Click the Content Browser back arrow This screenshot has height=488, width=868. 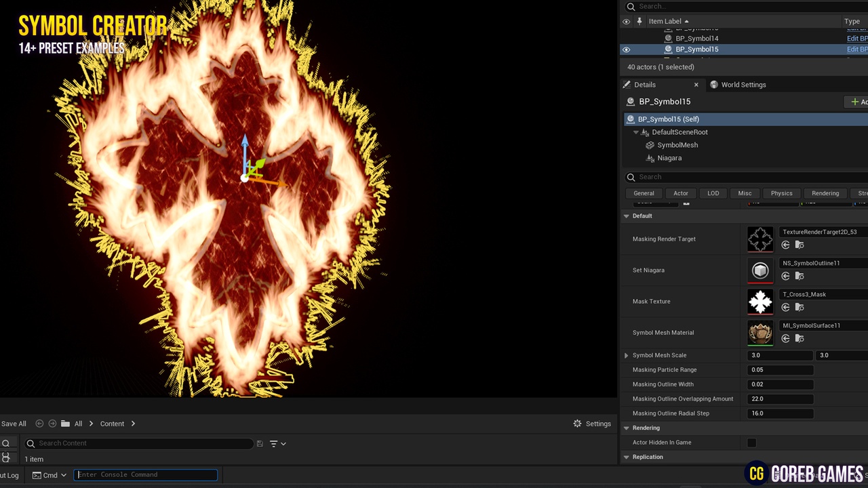[39, 424]
